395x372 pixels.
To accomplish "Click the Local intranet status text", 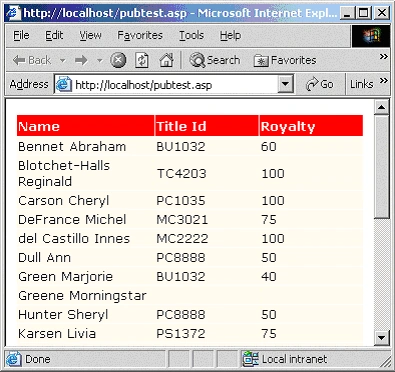I will click(294, 359).
